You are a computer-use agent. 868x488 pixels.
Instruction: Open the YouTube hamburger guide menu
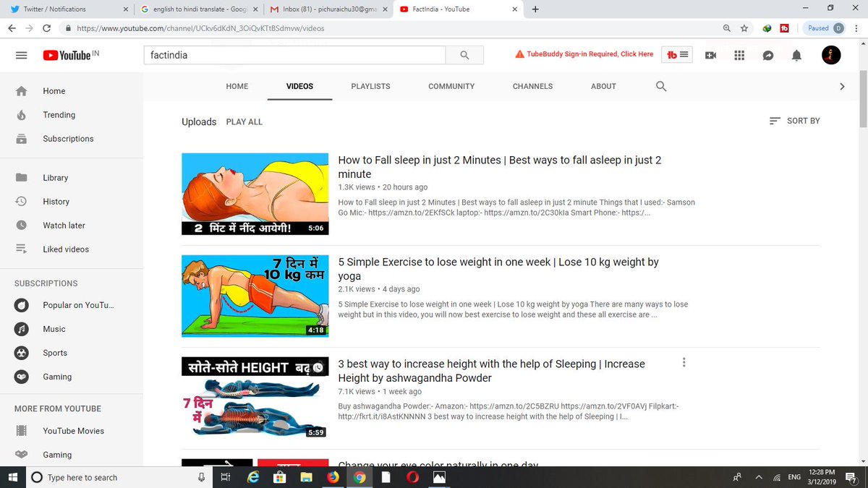(21, 56)
